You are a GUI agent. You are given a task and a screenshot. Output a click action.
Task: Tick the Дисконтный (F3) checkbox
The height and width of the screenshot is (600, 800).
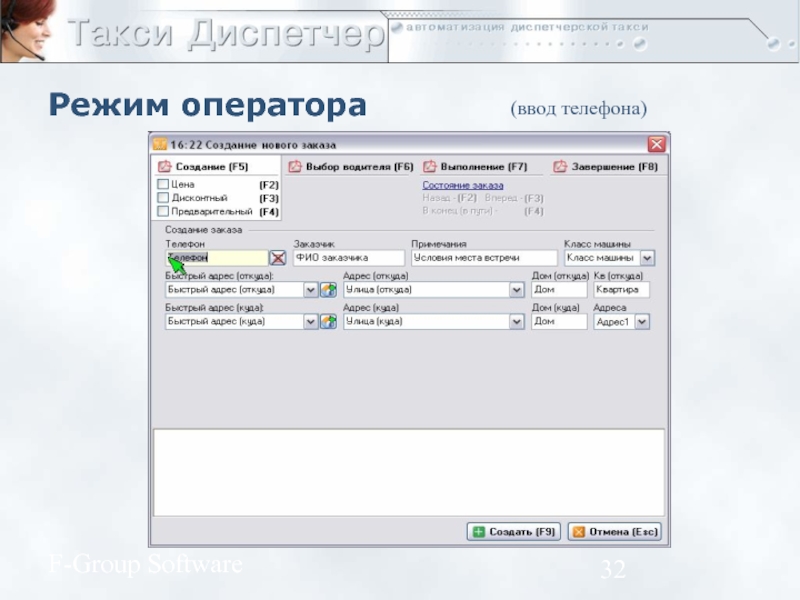pos(163,197)
